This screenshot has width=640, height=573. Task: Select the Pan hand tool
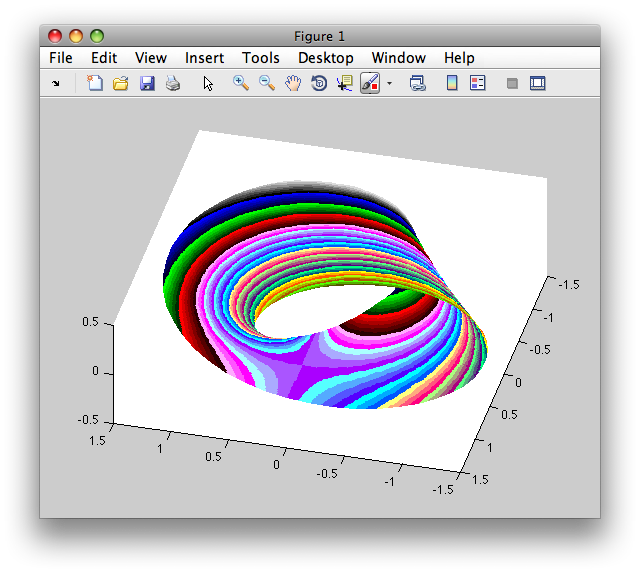(293, 83)
